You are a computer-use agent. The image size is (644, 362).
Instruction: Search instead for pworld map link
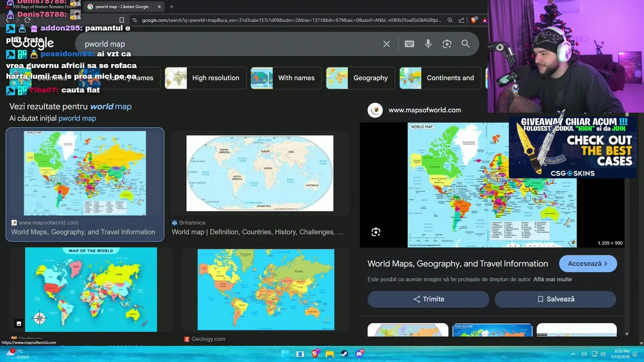(77, 119)
